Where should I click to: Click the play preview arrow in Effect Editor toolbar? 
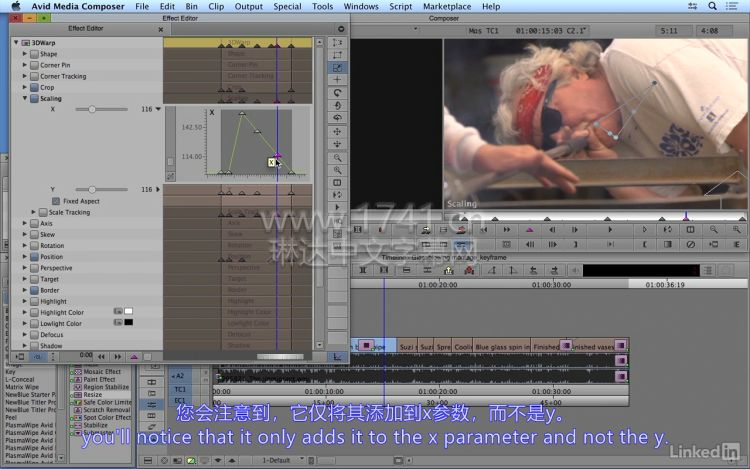pos(337,207)
